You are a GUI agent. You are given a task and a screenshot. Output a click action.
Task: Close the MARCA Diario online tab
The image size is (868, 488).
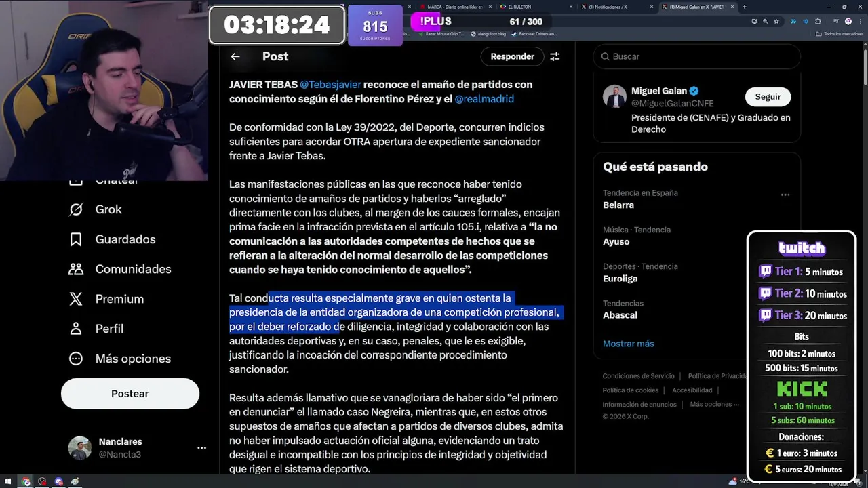pyautogui.click(x=490, y=7)
